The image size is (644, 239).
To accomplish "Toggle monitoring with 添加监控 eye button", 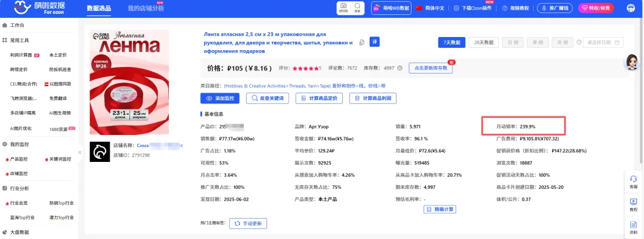I will (x=220, y=98).
